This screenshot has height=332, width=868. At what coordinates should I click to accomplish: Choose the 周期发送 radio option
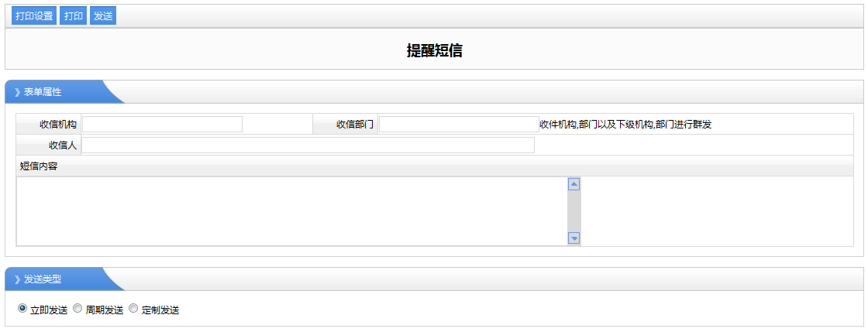77,309
